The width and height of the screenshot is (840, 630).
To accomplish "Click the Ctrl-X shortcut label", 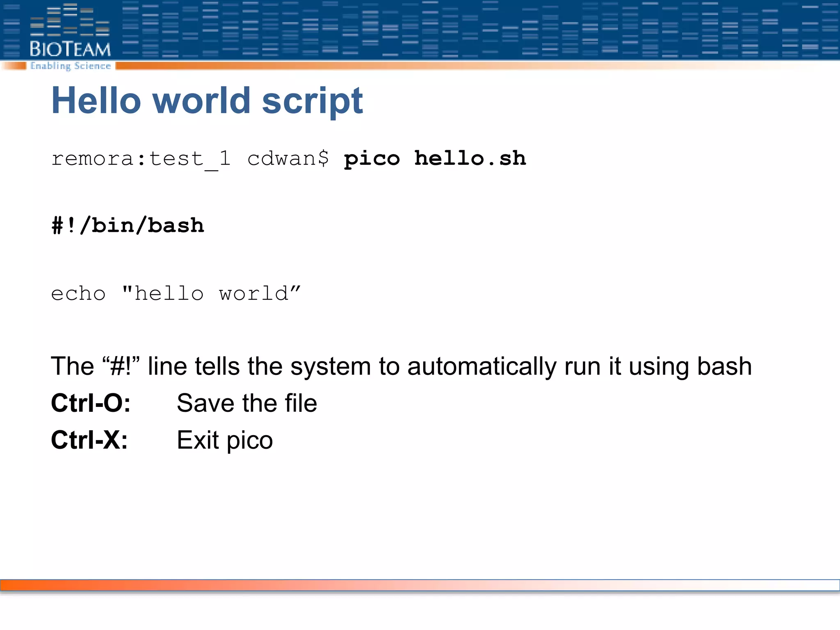I will [x=89, y=440].
